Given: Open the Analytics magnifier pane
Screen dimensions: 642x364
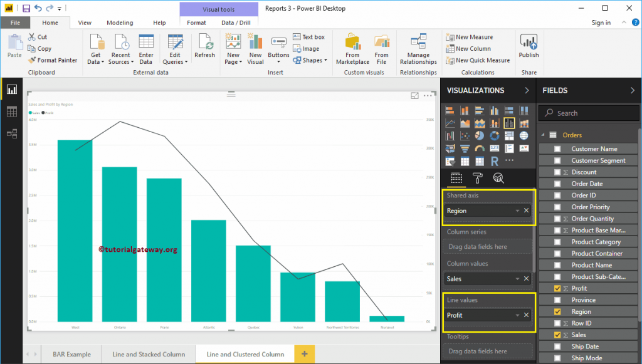Looking at the screenshot, I should pos(498,178).
